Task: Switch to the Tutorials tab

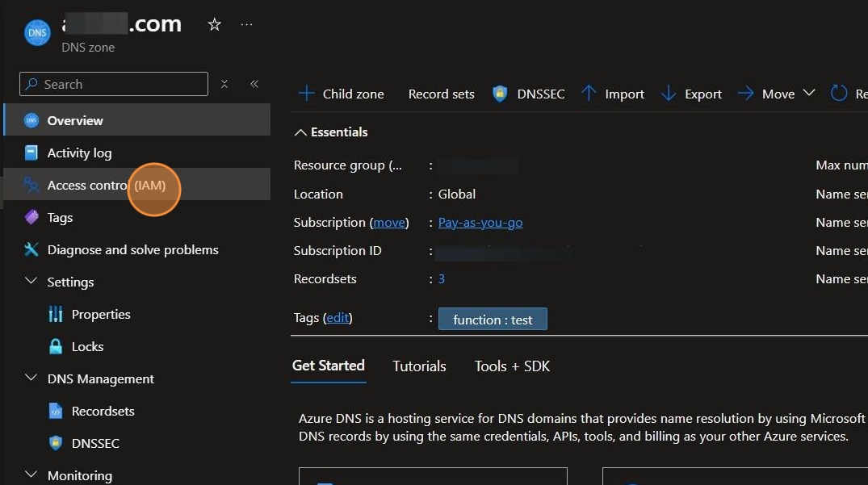Action: click(x=419, y=366)
